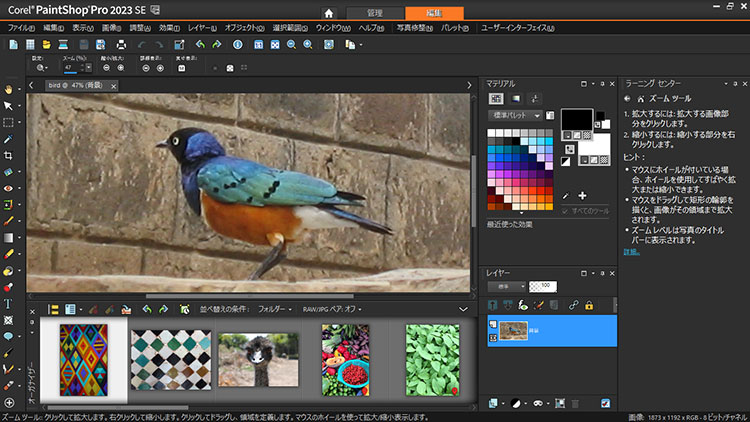750x422 pixels.
Task: Switch to the 管理 tab
Action: click(x=374, y=12)
